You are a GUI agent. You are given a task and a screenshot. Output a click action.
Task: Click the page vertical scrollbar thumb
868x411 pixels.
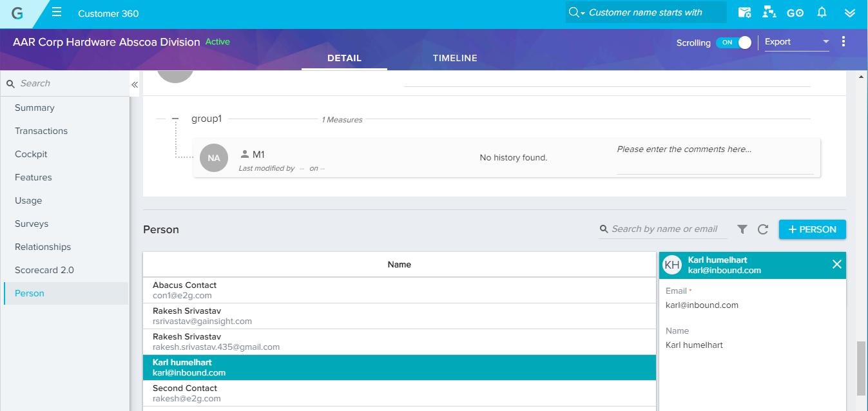tap(862, 368)
